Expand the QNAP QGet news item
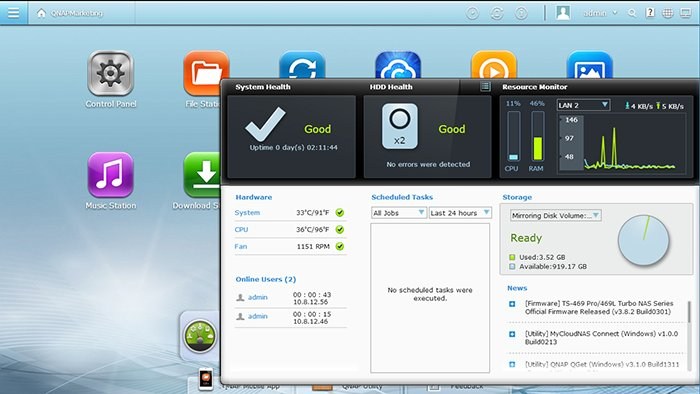 tap(512, 365)
